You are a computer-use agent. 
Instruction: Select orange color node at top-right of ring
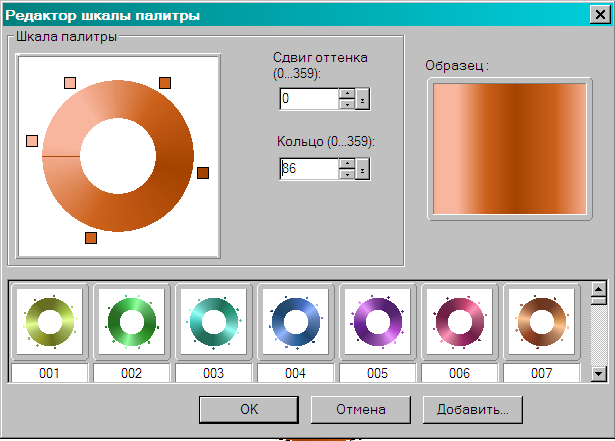click(x=165, y=83)
